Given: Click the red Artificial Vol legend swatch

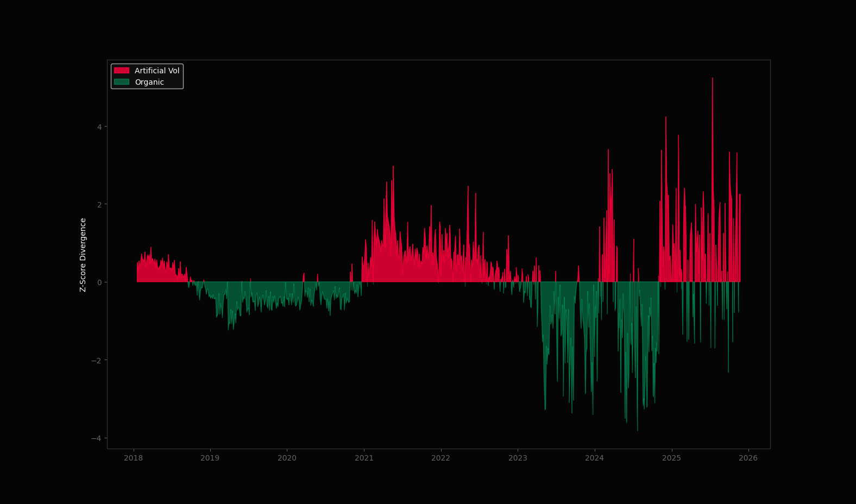Looking at the screenshot, I should pyautogui.click(x=121, y=71).
